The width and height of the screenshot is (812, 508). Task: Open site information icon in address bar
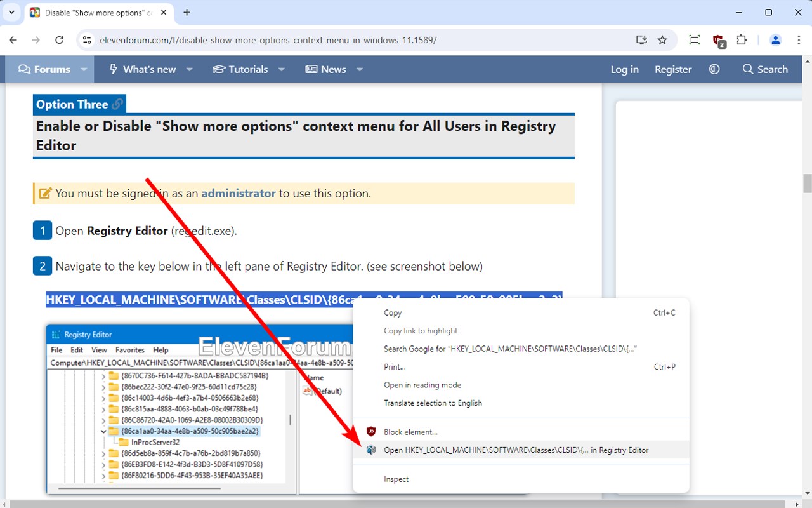(x=88, y=40)
